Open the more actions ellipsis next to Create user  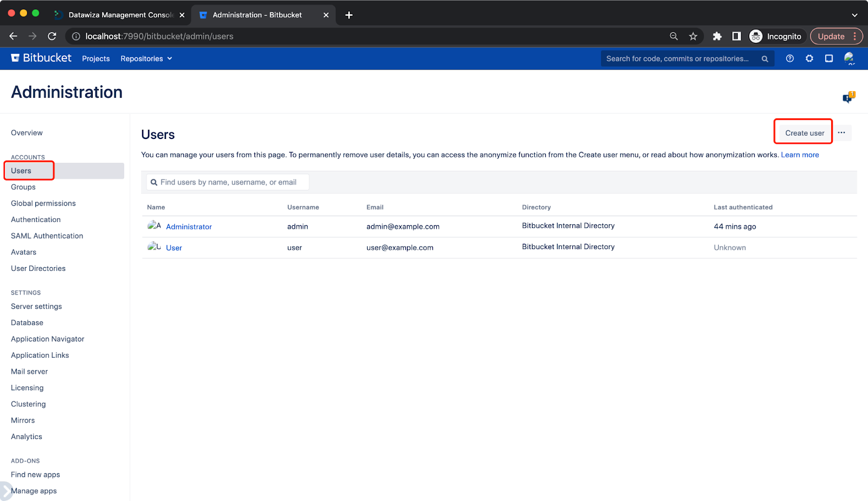coord(841,133)
